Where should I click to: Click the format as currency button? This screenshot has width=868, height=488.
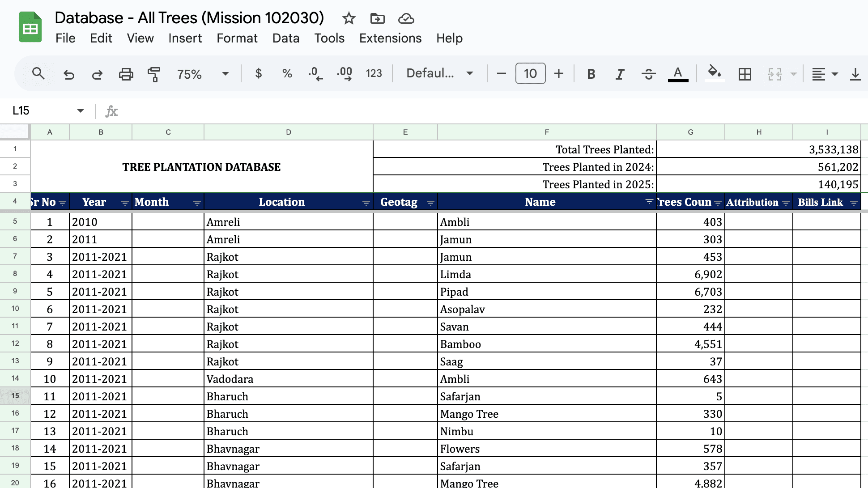258,73
